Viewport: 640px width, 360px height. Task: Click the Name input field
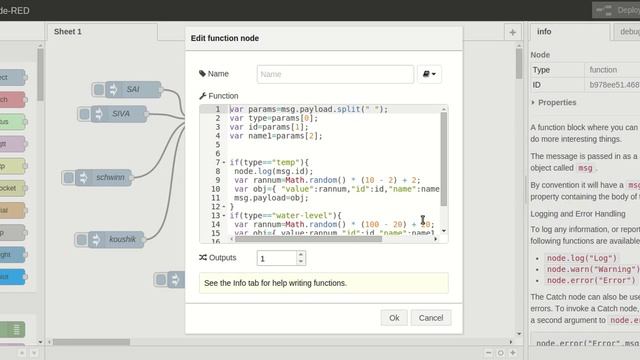tap(335, 74)
